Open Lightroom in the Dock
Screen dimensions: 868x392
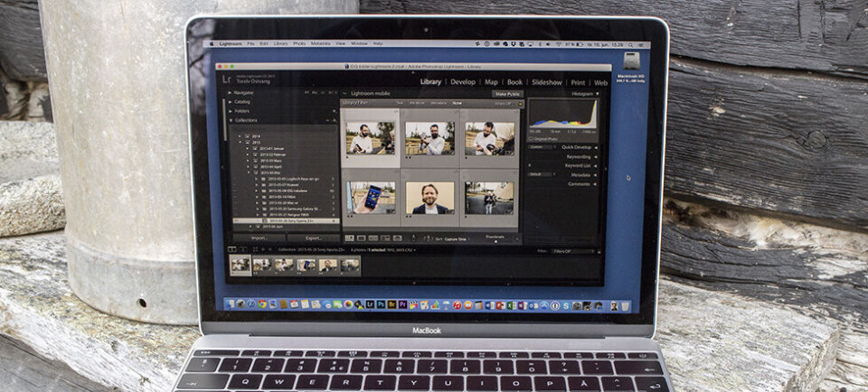click(x=371, y=305)
